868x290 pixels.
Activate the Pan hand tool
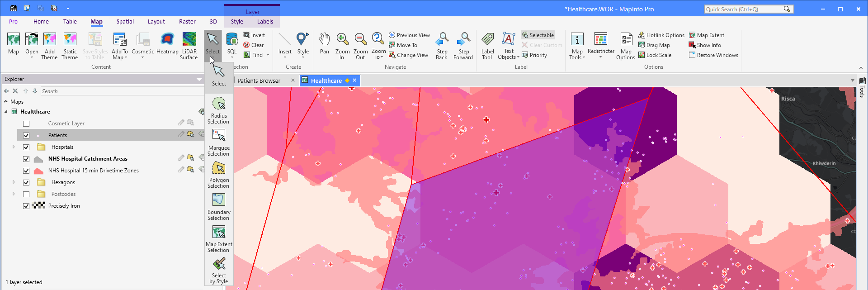pos(324,43)
